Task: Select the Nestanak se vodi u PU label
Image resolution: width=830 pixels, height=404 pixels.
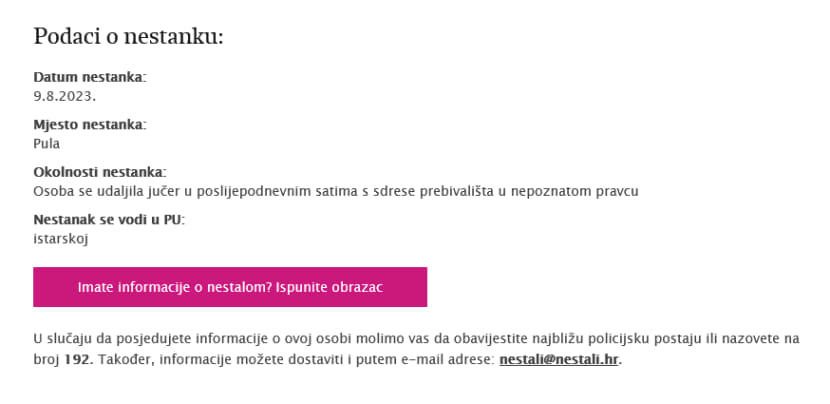Action: pos(110,220)
